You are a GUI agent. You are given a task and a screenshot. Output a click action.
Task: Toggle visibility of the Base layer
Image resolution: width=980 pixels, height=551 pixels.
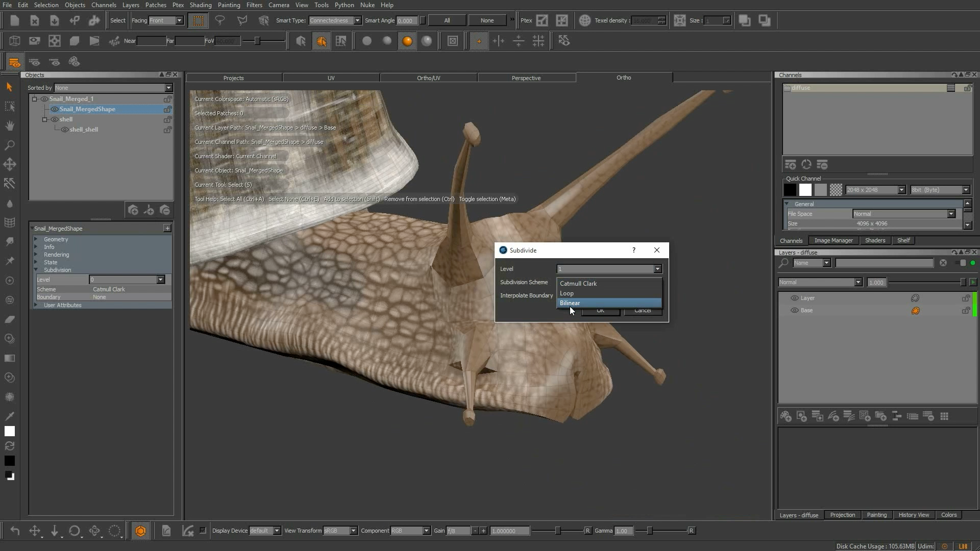pos(795,310)
